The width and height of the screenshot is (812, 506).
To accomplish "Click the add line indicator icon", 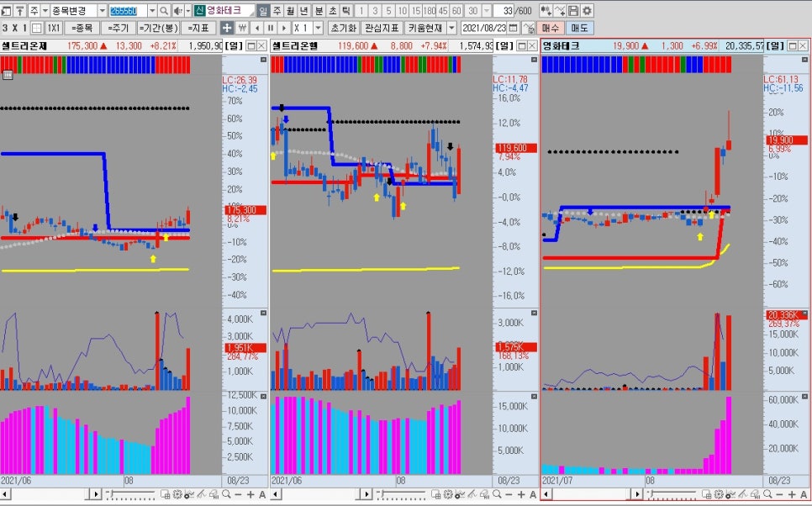I will tap(560, 10).
